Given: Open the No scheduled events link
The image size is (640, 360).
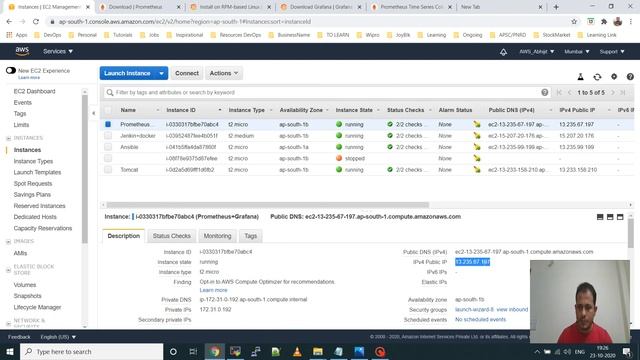Looking at the screenshot, I should tap(480, 320).
